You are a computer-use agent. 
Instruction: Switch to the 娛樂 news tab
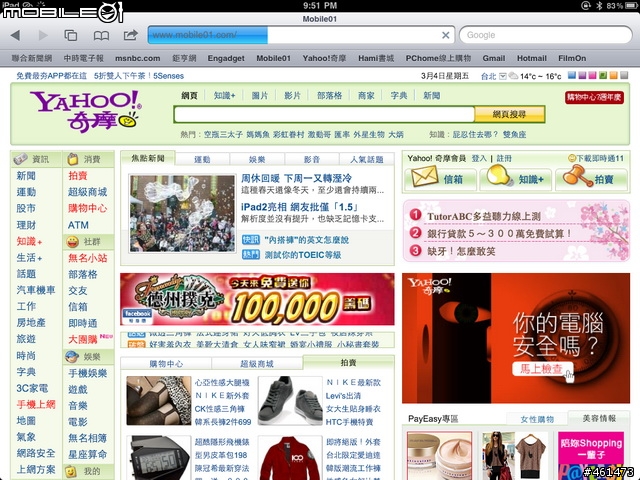point(257,159)
